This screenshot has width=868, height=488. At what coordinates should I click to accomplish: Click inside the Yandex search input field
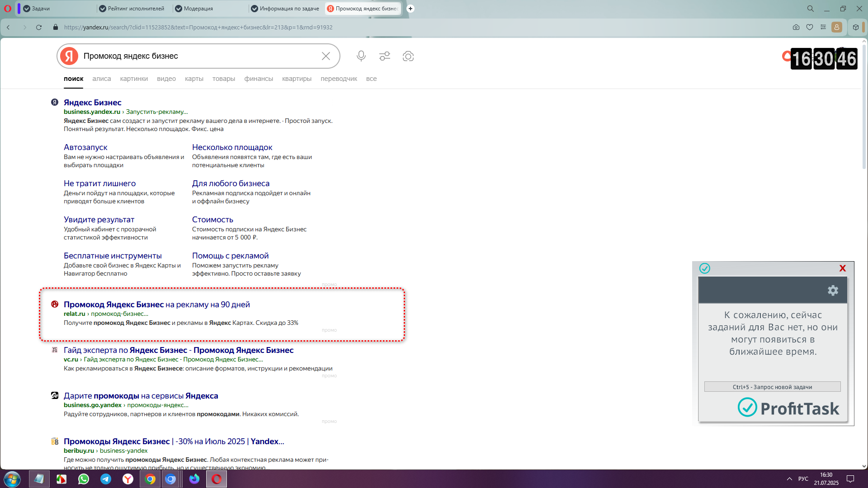coord(199,56)
